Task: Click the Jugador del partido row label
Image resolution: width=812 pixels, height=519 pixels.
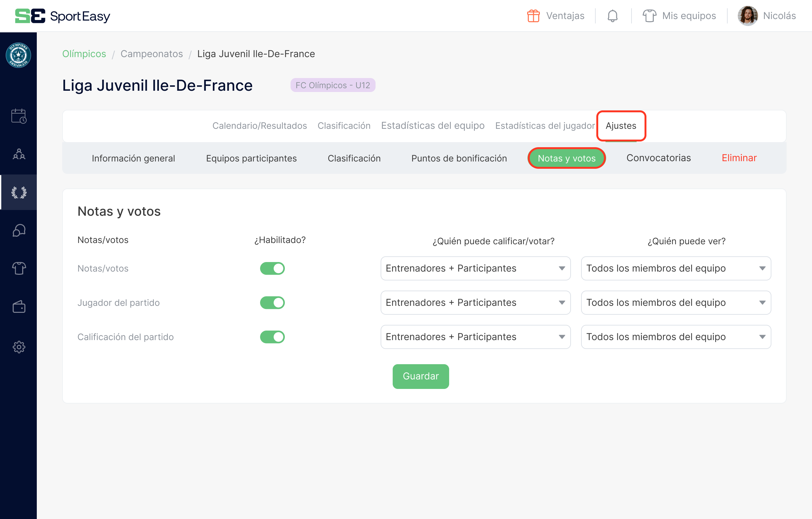Action: point(118,303)
